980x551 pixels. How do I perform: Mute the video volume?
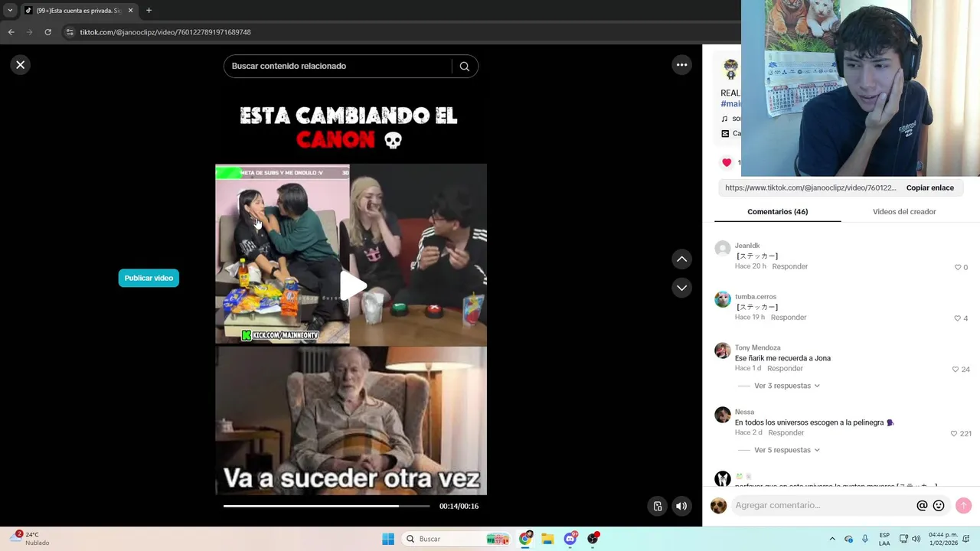[681, 506]
